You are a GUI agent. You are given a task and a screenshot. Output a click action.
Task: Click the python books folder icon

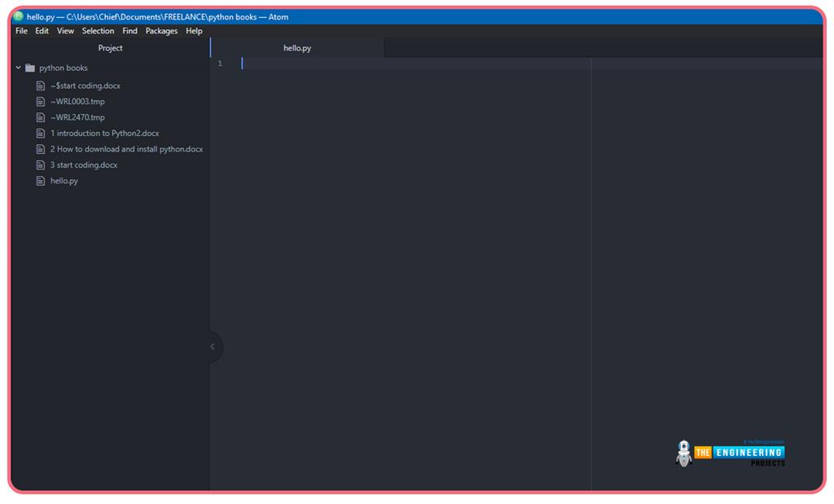30,68
